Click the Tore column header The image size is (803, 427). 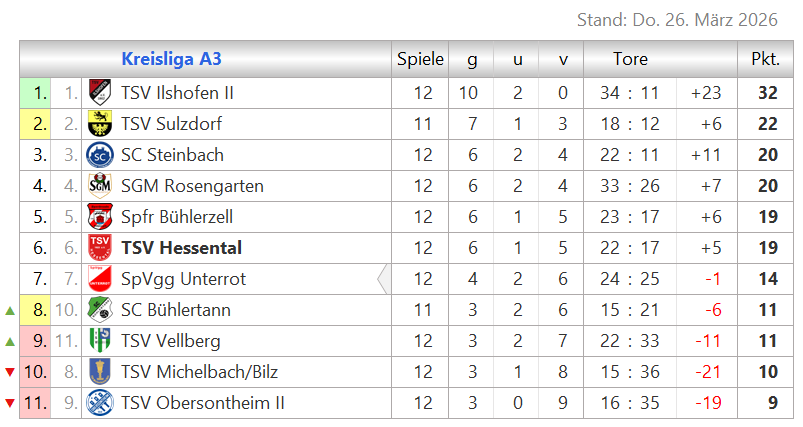630,59
